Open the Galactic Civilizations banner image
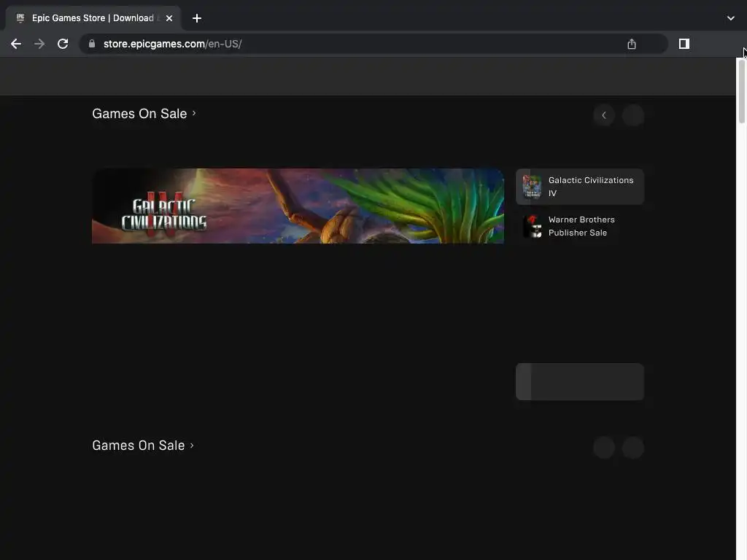747x560 pixels. [x=298, y=206]
